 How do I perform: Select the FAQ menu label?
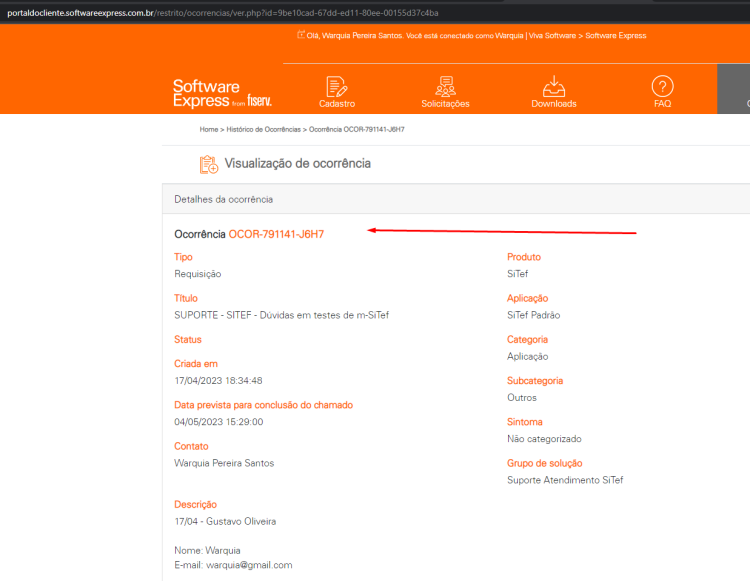tap(662, 104)
